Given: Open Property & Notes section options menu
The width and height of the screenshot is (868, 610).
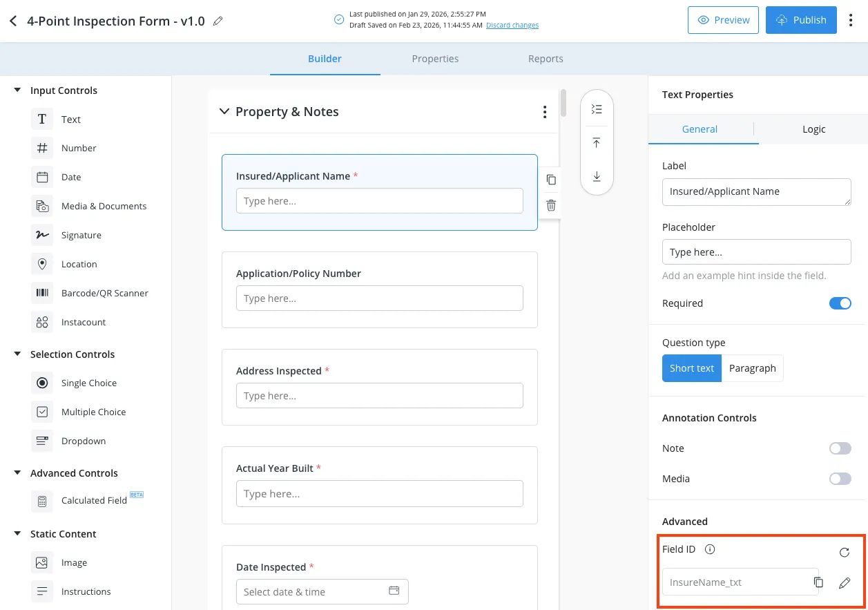Looking at the screenshot, I should point(545,112).
